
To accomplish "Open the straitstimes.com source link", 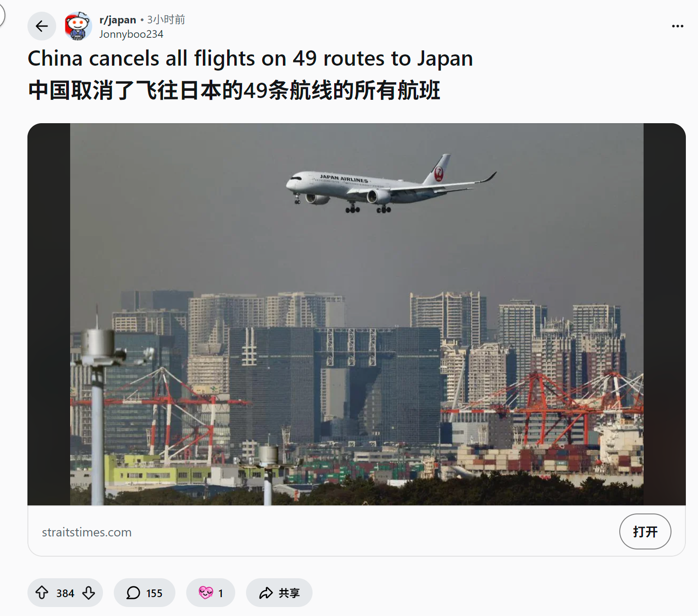I will point(87,532).
